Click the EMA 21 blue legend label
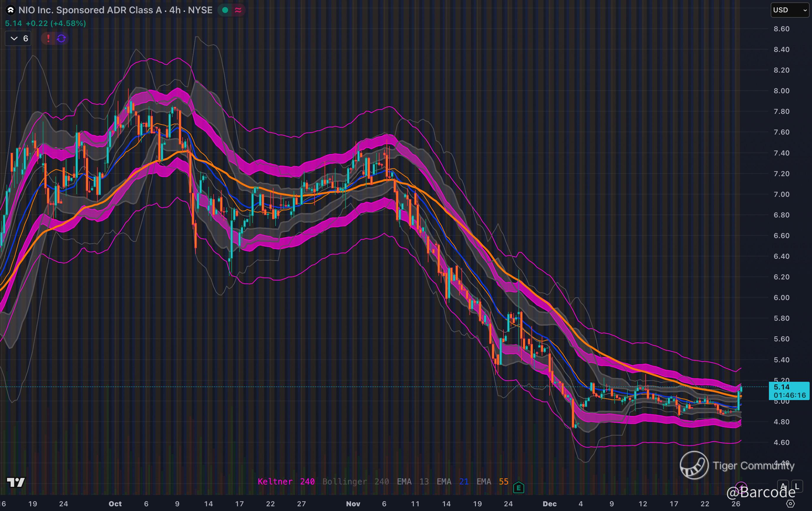This screenshot has height=511, width=812. (x=452, y=481)
